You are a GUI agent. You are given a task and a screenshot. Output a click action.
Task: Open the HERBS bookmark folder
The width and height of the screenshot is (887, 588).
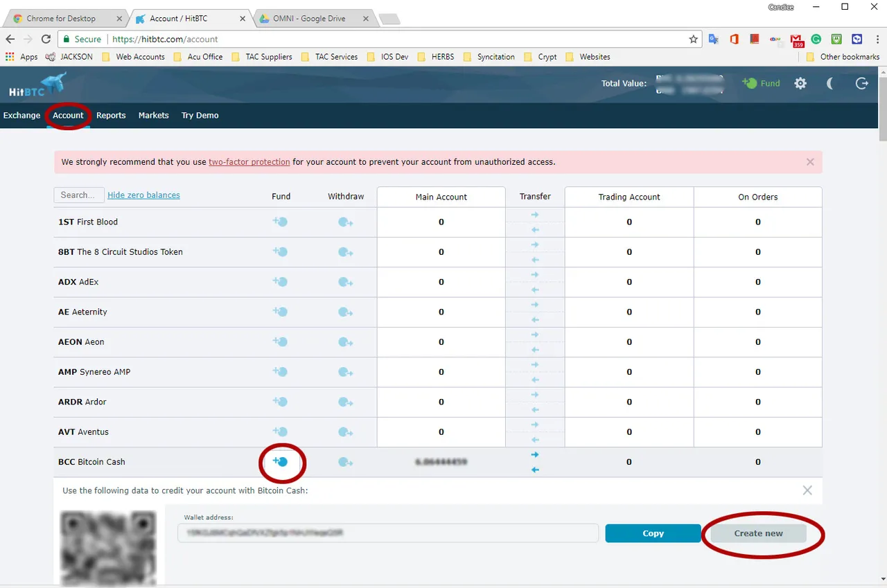pyautogui.click(x=436, y=57)
